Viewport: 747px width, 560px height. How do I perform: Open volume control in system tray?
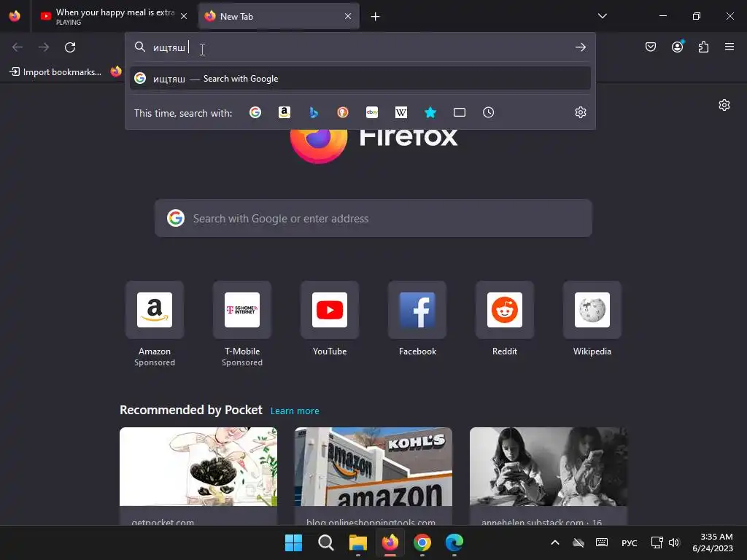674,542
